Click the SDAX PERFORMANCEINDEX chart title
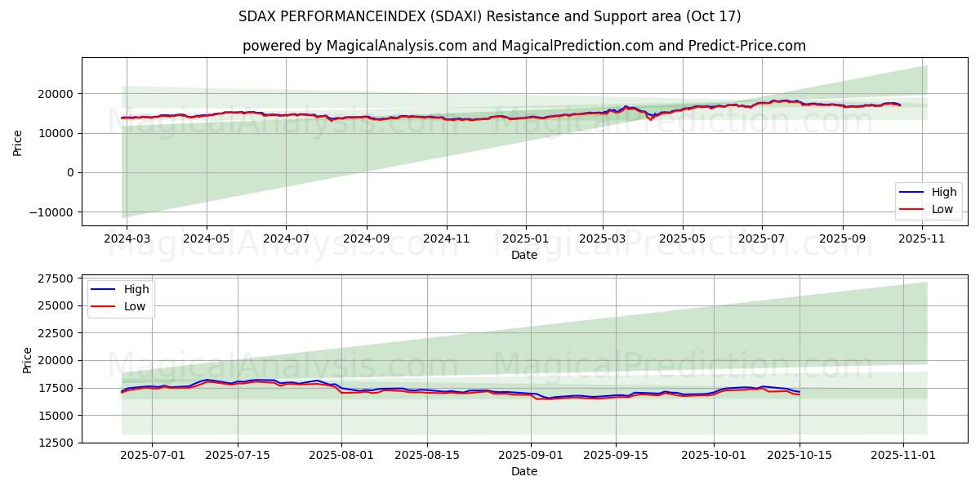Screen dimensions: 980x490 pyautogui.click(x=490, y=16)
